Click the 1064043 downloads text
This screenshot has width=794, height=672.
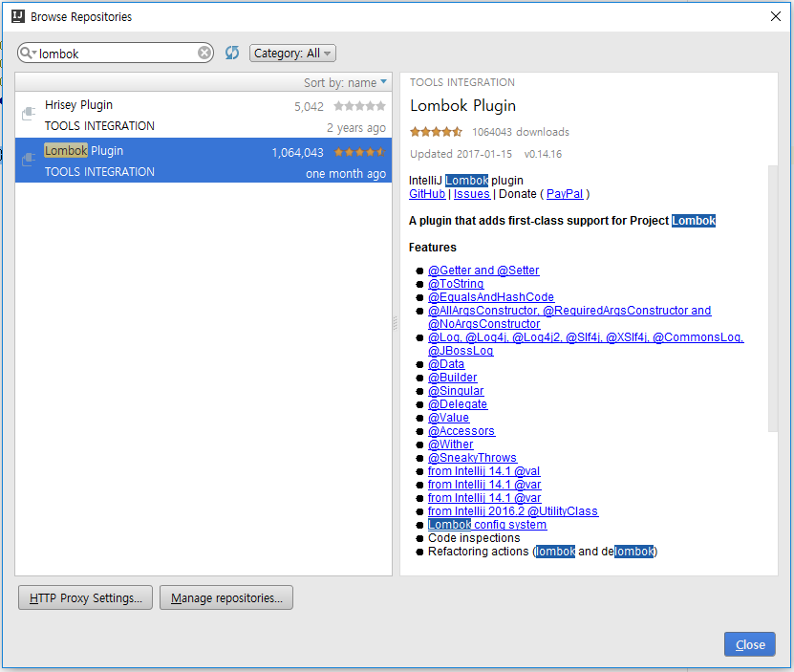click(521, 132)
